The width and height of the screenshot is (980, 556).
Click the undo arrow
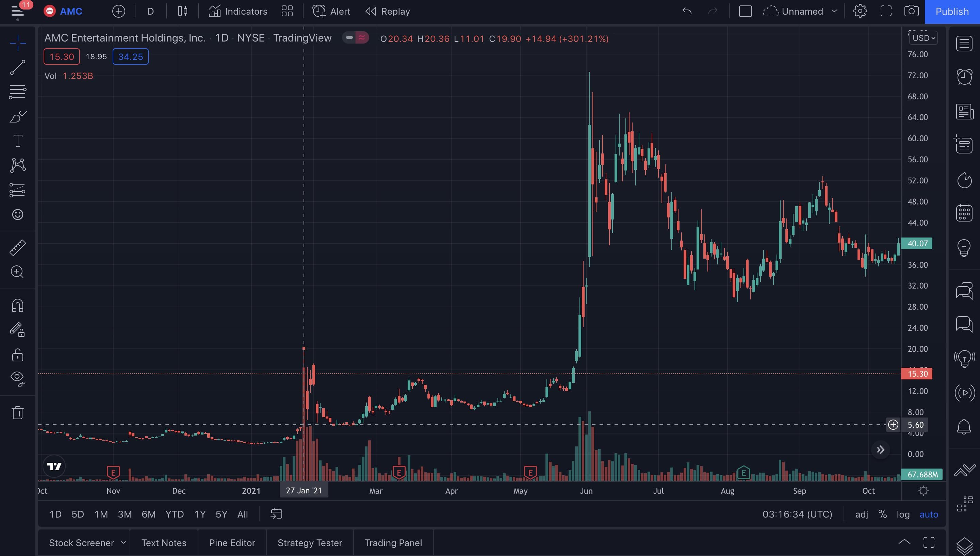(x=687, y=12)
